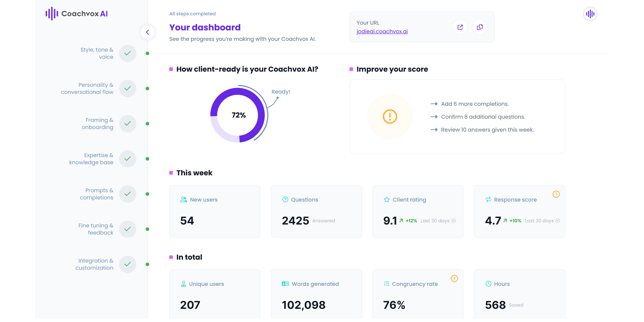Click the Client rating star icon
Image resolution: width=644 pixels, height=322 pixels.
click(386, 200)
